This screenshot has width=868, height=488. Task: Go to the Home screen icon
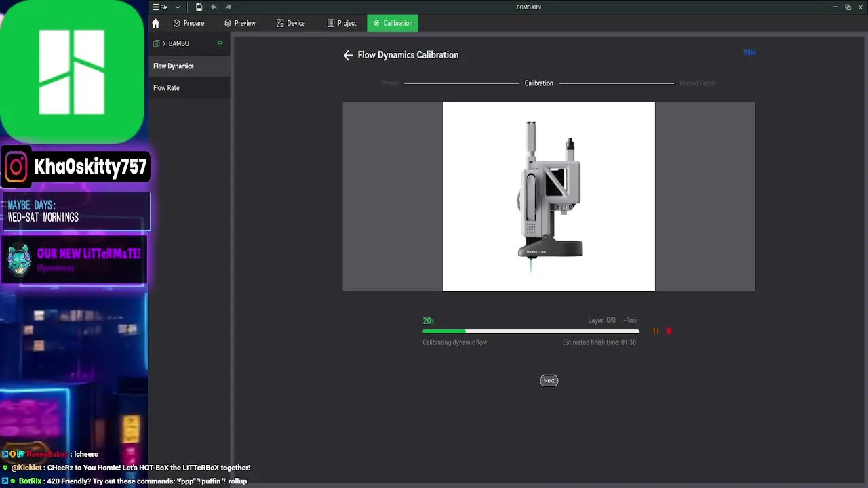(x=155, y=23)
